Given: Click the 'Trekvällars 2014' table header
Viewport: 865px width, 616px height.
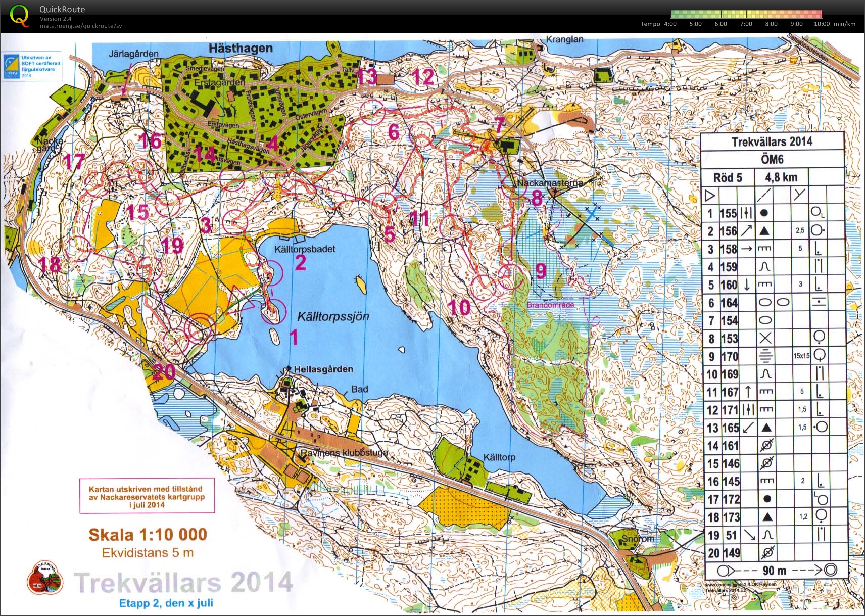Looking at the screenshot, I should click(772, 141).
